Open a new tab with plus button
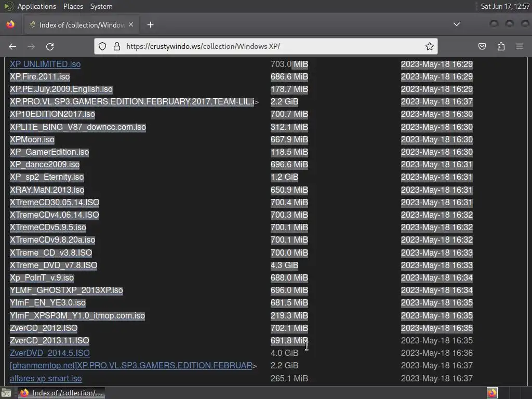Image resolution: width=532 pixels, height=399 pixels. point(150,25)
